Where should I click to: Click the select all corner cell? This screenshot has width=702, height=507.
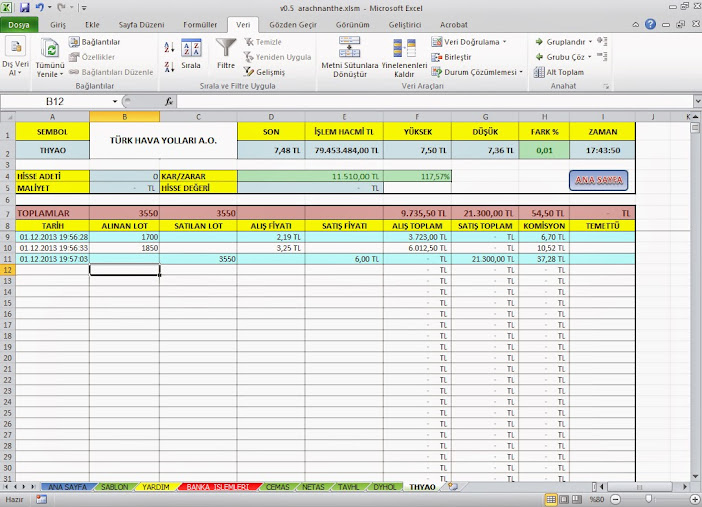pyautogui.click(x=8, y=117)
